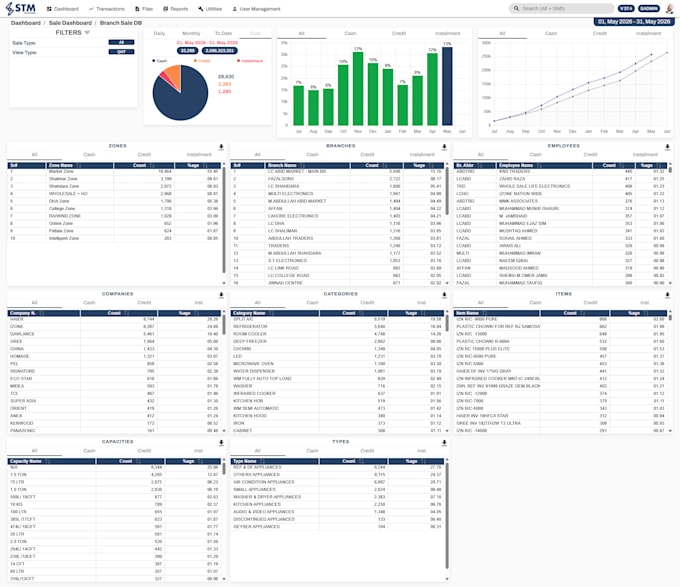Sort Capacities table by Capacity Name
This screenshot has width=680, height=587.
pos(51,461)
